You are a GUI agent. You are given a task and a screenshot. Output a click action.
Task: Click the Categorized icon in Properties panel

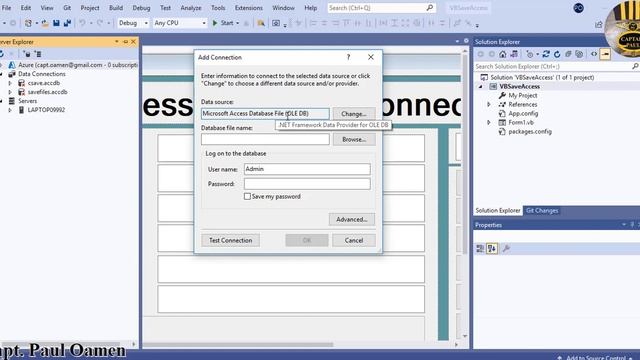pyautogui.click(x=480, y=248)
